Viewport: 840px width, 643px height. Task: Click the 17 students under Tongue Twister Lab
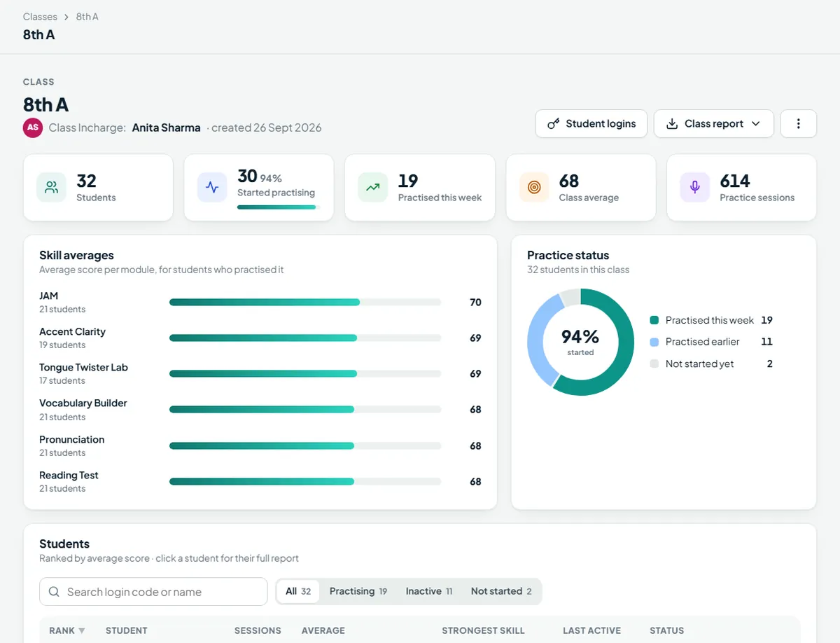click(x=62, y=380)
